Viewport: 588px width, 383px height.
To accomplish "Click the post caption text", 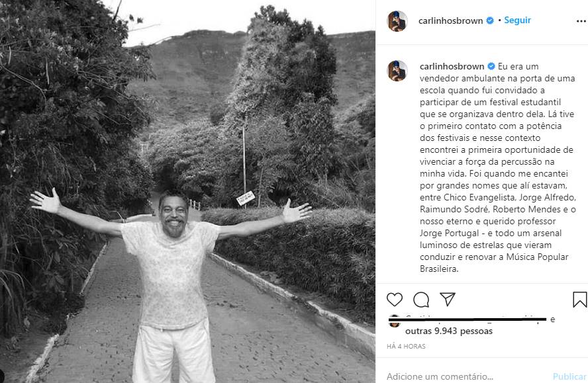I will click(497, 167).
